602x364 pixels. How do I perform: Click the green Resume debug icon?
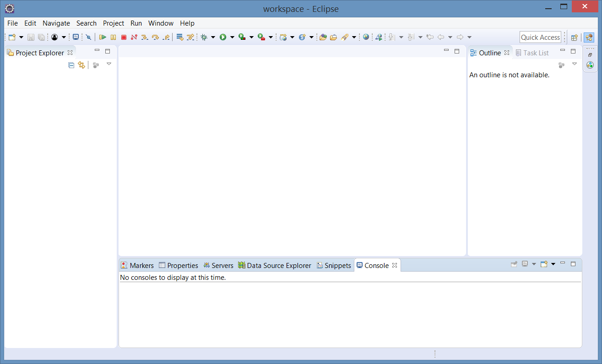pyautogui.click(x=103, y=37)
